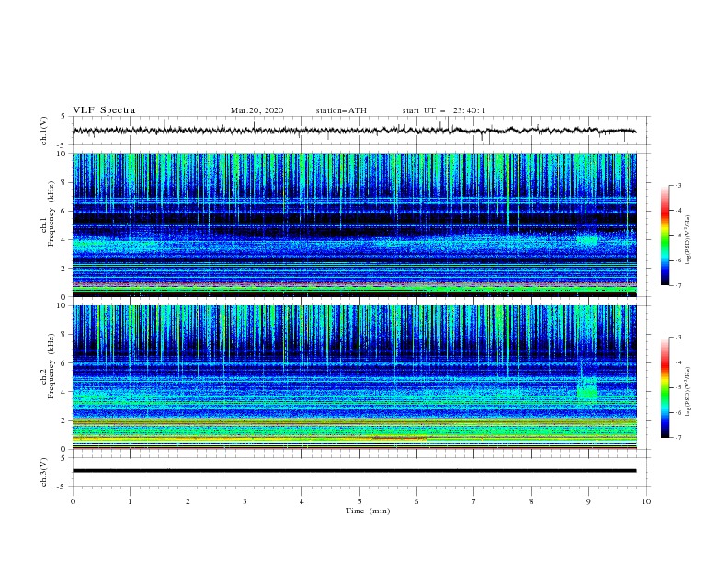Click the time axis tick label "10"
The image size is (728, 563).
pyautogui.click(x=646, y=501)
